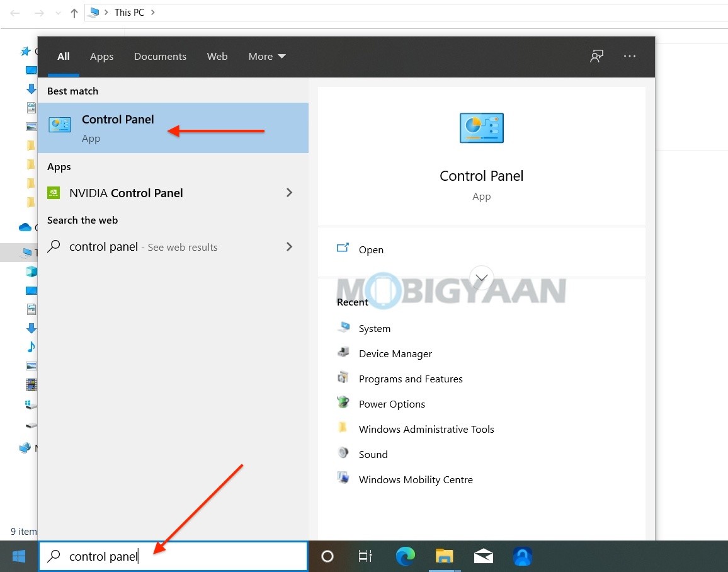
Task: Click Open to launch Control Panel
Action: pyautogui.click(x=371, y=249)
